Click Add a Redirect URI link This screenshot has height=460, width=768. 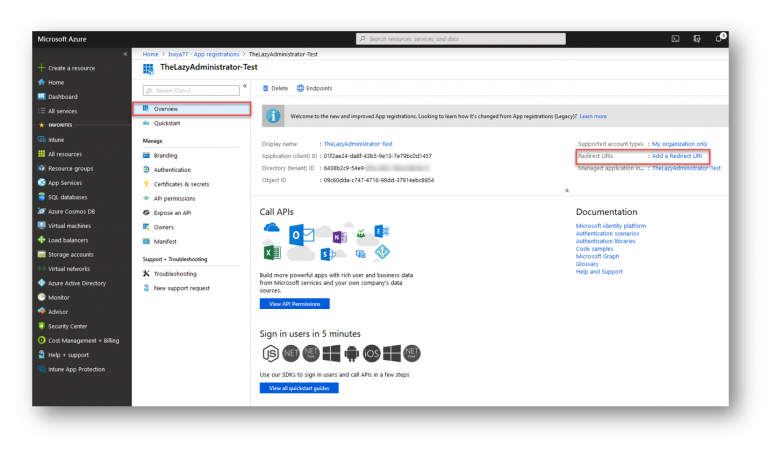(x=677, y=156)
